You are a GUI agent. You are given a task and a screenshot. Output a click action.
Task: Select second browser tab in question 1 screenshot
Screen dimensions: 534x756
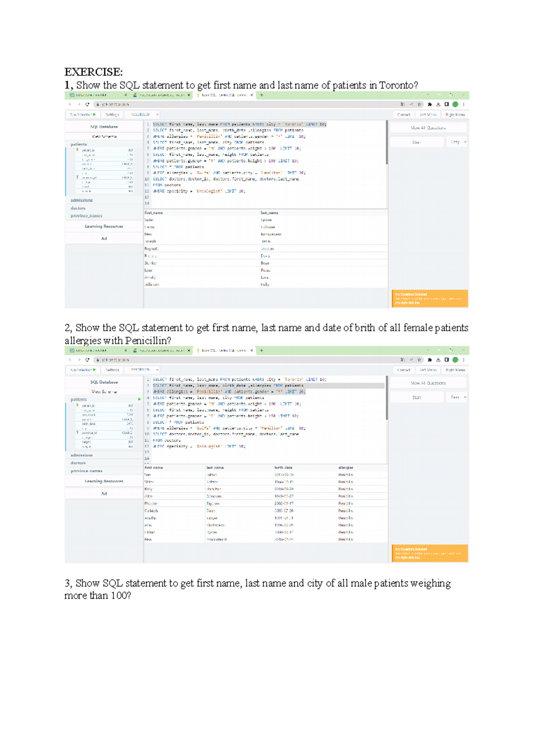(162, 95)
